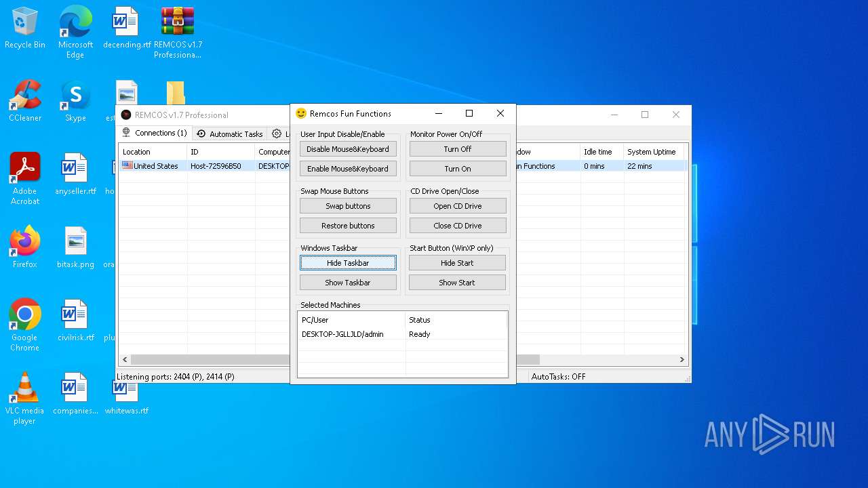The width and height of the screenshot is (868, 488).
Task: Select the Google Chrome desktop shortcut
Action: [25, 325]
